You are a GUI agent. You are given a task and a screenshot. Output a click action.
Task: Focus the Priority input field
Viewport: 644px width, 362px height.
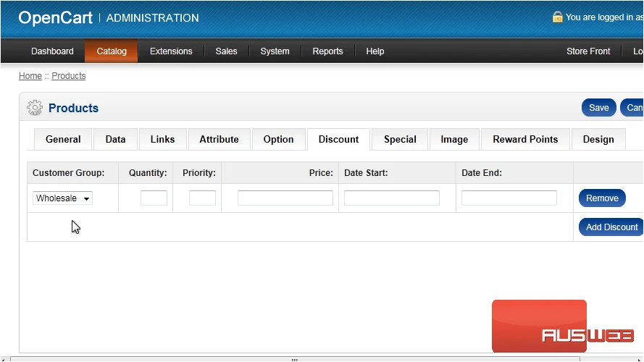[202, 198]
